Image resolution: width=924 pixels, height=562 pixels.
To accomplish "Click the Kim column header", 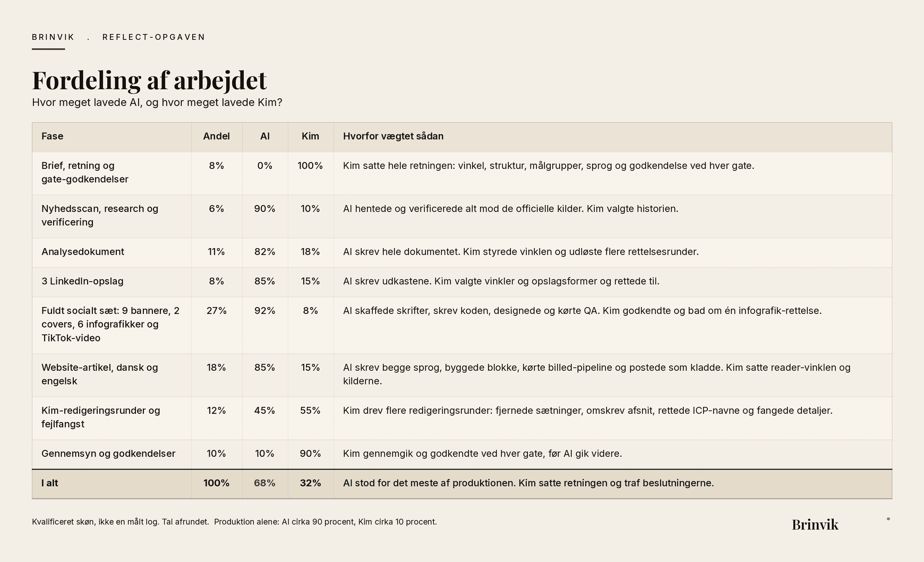I will [x=311, y=136].
